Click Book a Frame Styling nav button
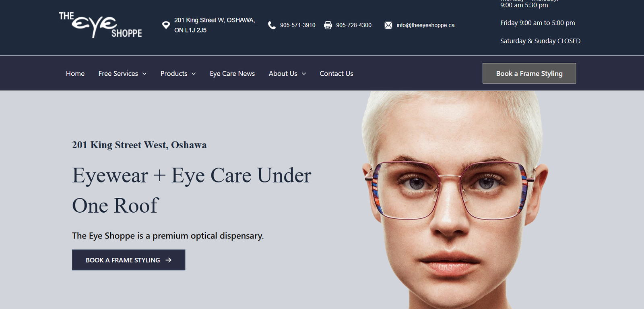 (x=529, y=73)
